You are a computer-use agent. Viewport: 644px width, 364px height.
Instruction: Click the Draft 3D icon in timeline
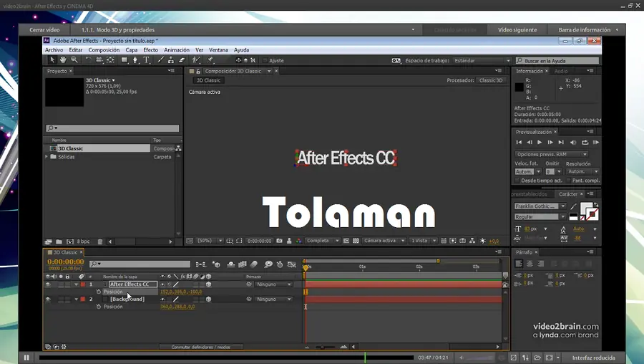click(216, 264)
